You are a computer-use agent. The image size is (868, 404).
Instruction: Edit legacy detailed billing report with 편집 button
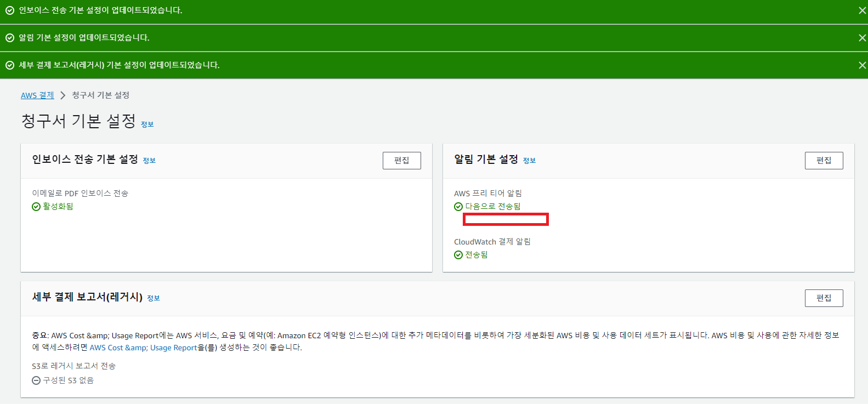coord(824,298)
